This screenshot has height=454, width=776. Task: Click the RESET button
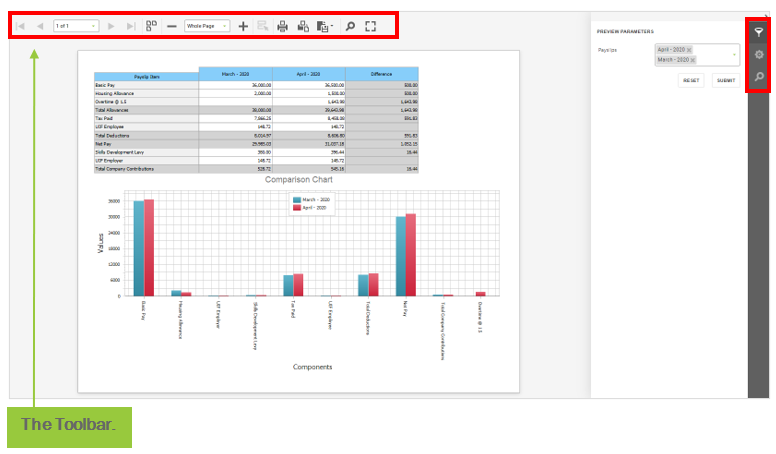(691, 80)
